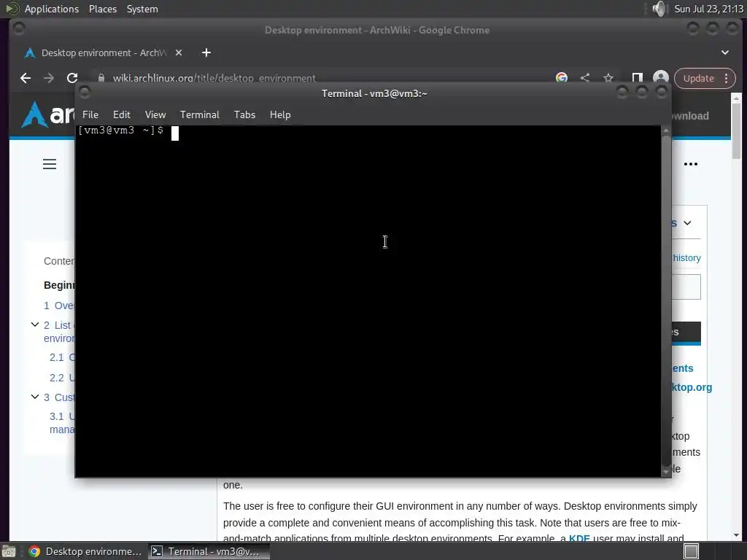
Task: Collapse section 2 List in contents
Action: 35,324
